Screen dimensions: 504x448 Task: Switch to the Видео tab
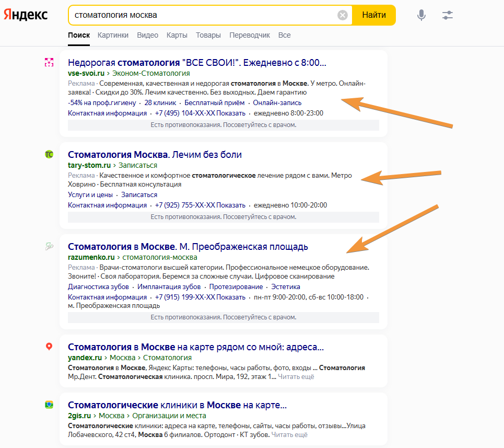(x=147, y=35)
